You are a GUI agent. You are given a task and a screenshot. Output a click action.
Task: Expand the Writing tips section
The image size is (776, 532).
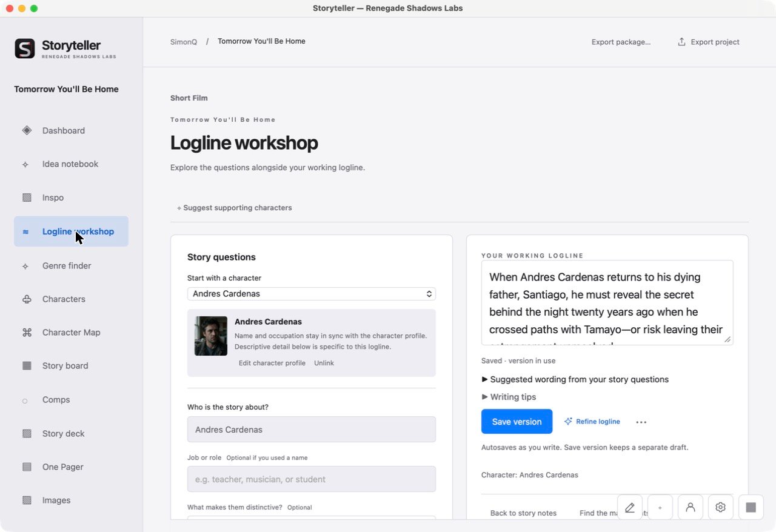coord(509,397)
